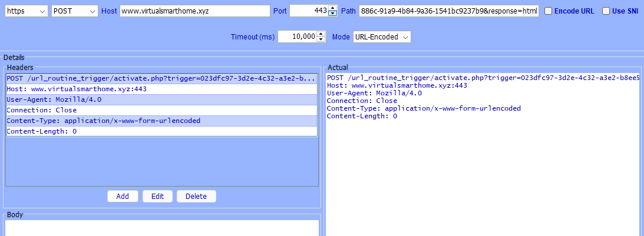Click the Connection: Close line in Actual pane
The width and height of the screenshot is (644, 236).
point(362,101)
